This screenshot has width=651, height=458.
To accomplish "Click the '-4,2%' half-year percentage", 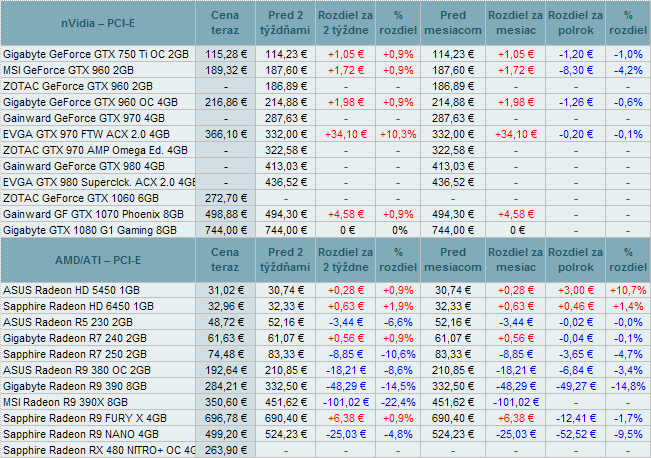I will pos(628,70).
